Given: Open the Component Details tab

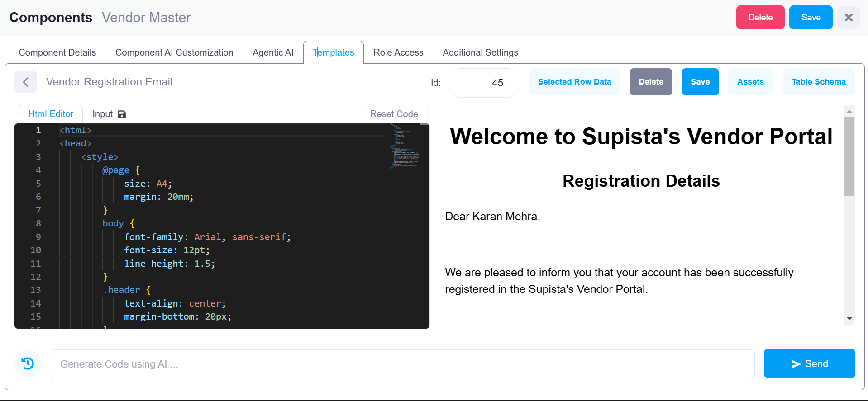Looking at the screenshot, I should coord(57,52).
